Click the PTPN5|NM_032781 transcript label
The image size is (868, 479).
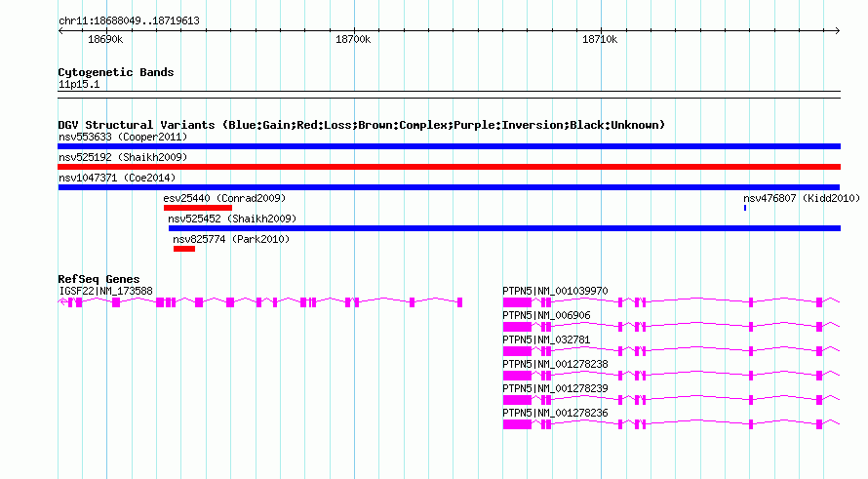coord(546,339)
